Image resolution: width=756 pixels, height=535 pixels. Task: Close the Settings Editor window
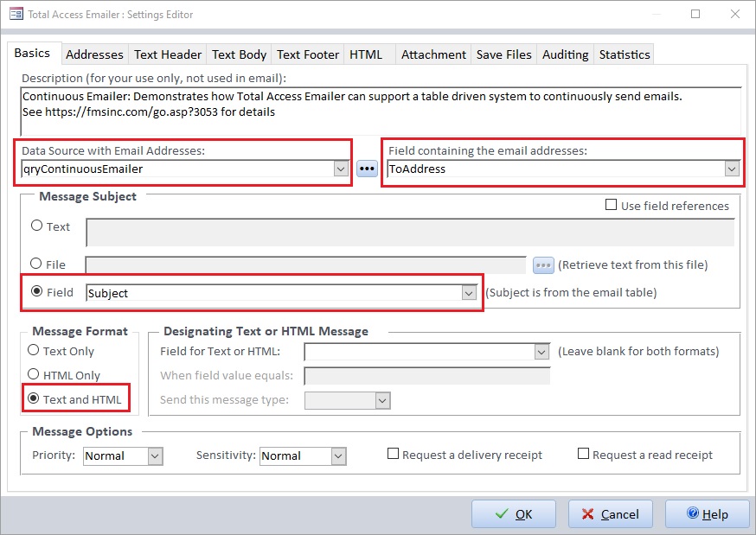click(734, 14)
